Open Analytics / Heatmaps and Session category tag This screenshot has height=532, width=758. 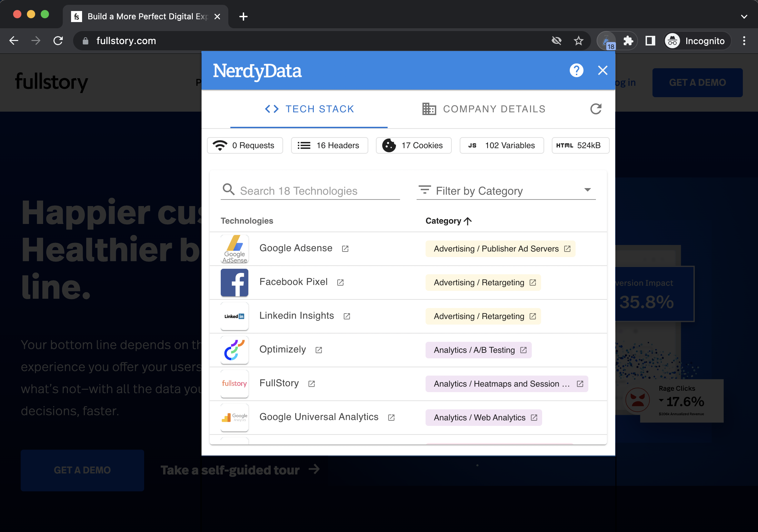click(x=507, y=384)
